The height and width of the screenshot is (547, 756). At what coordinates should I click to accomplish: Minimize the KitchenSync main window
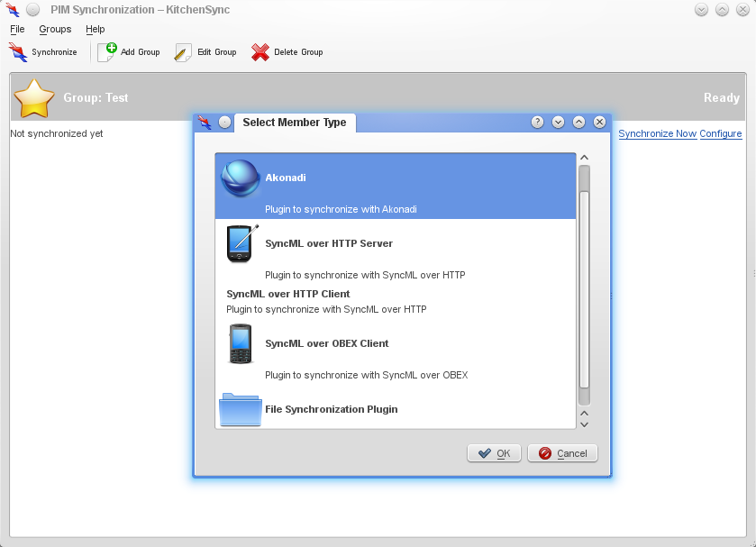[702, 10]
